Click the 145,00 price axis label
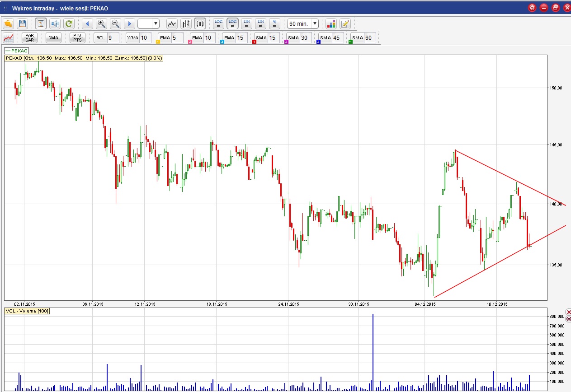Image resolution: width=571 pixels, height=392 pixels. (556, 145)
